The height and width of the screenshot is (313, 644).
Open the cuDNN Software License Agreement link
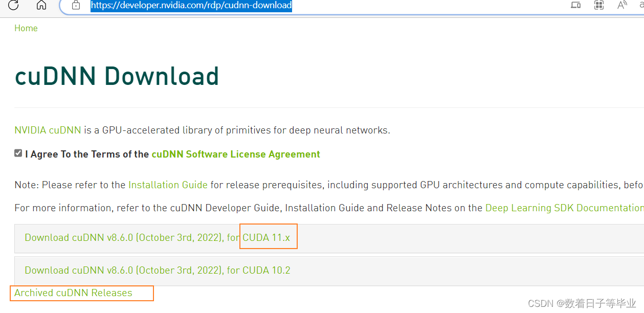pyautogui.click(x=236, y=154)
